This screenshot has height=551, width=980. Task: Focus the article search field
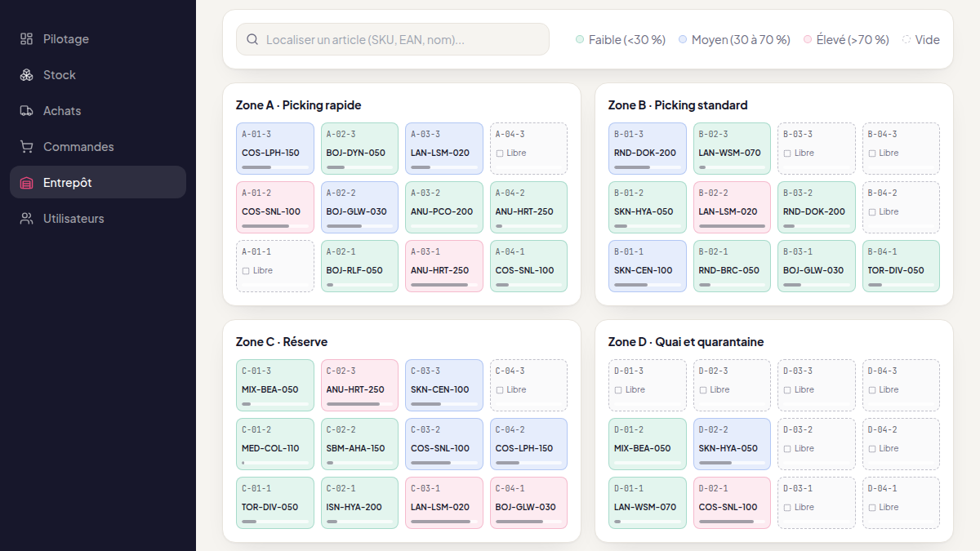tap(393, 39)
